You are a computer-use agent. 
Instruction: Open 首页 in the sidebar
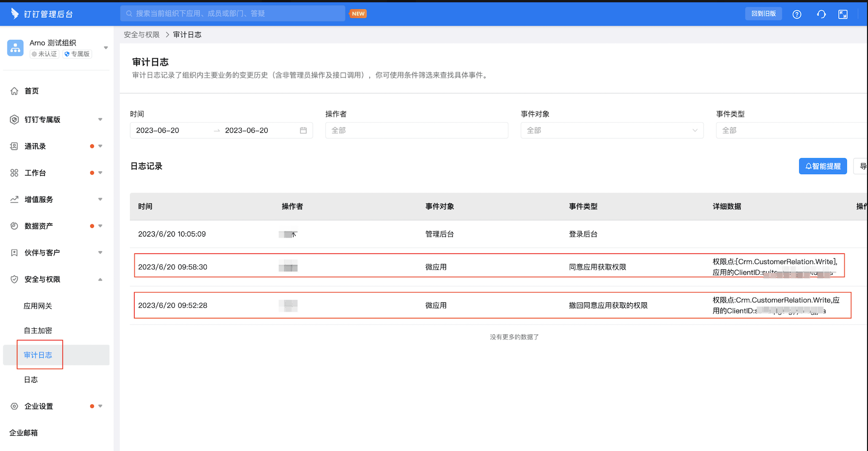(x=32, y=91)
